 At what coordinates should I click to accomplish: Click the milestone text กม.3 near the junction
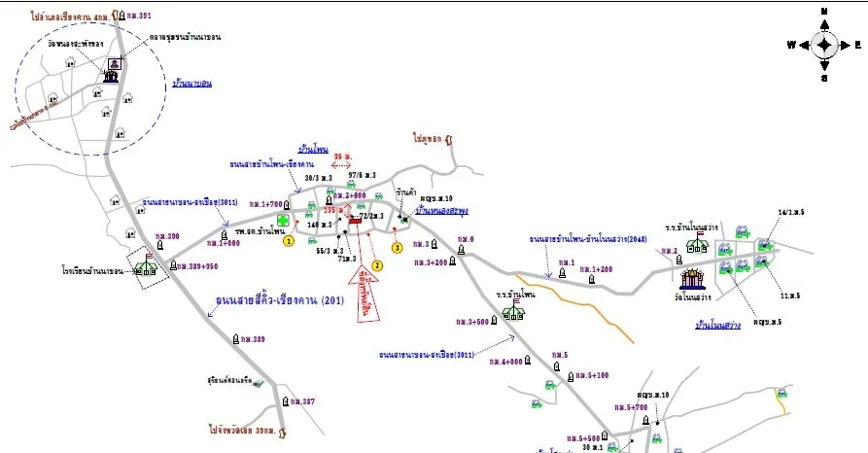click(x=421, y=244)
